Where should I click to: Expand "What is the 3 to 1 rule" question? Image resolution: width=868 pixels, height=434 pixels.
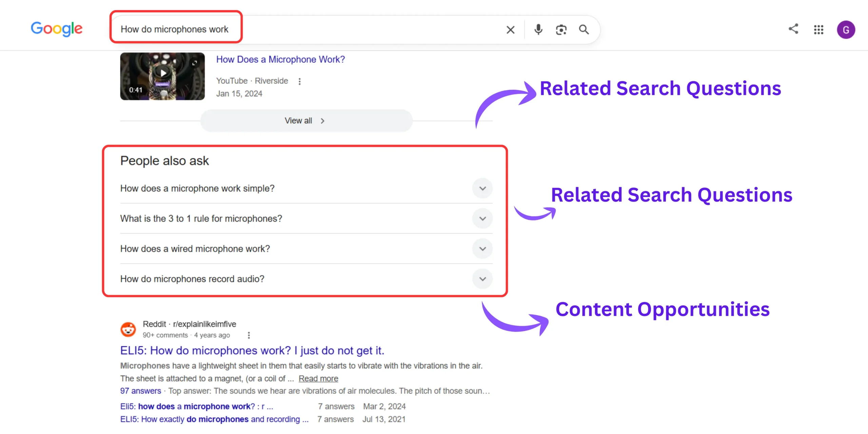coord(306,219)
